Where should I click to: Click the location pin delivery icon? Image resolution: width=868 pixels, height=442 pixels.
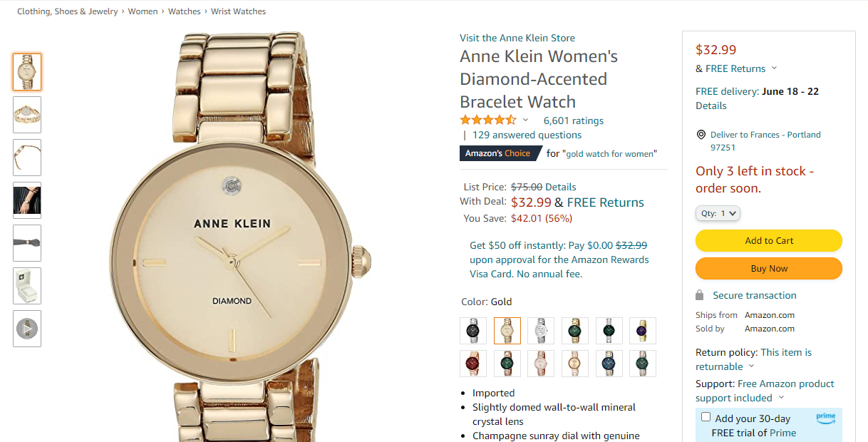tap(701, 135)
